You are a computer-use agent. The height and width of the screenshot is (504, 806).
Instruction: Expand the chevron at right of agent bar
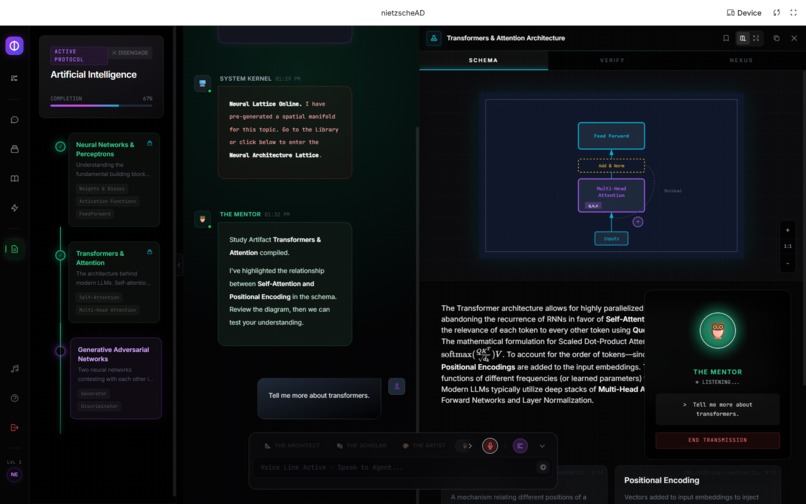pyautogui.click(x=542, y=446)
